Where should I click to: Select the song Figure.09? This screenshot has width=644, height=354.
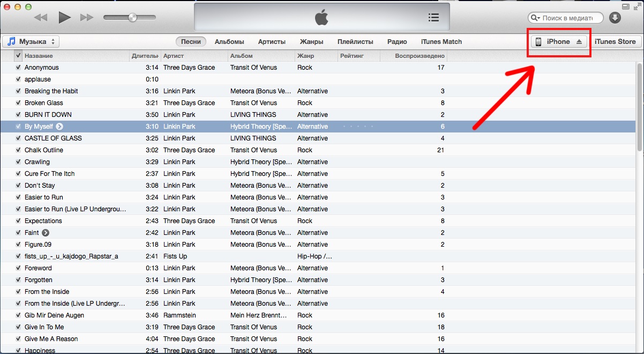(x=38, y=245)
